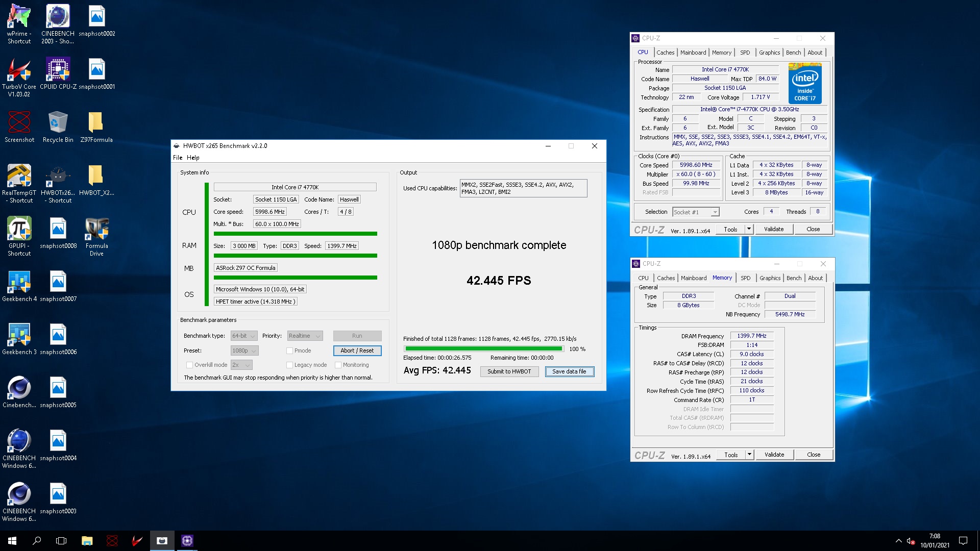The width and height of the screenshot is (980, 551).
Task: Click Validate in top CPU-Z window
Action: (x=773, y=229)
